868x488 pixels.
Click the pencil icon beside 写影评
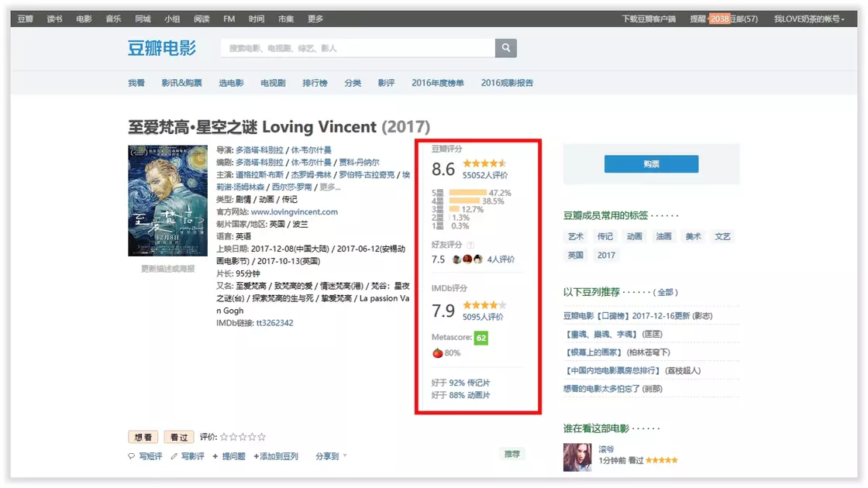pos(174,456)
